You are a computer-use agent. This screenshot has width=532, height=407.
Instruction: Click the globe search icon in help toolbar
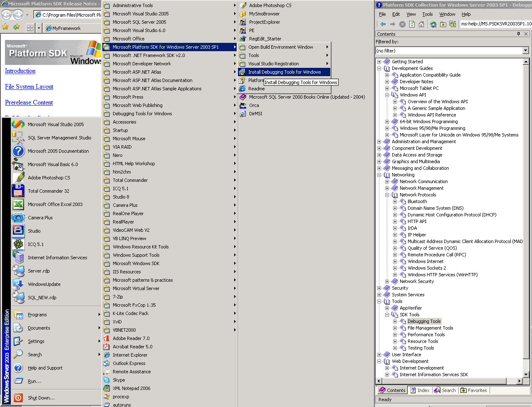pos(433,24)
